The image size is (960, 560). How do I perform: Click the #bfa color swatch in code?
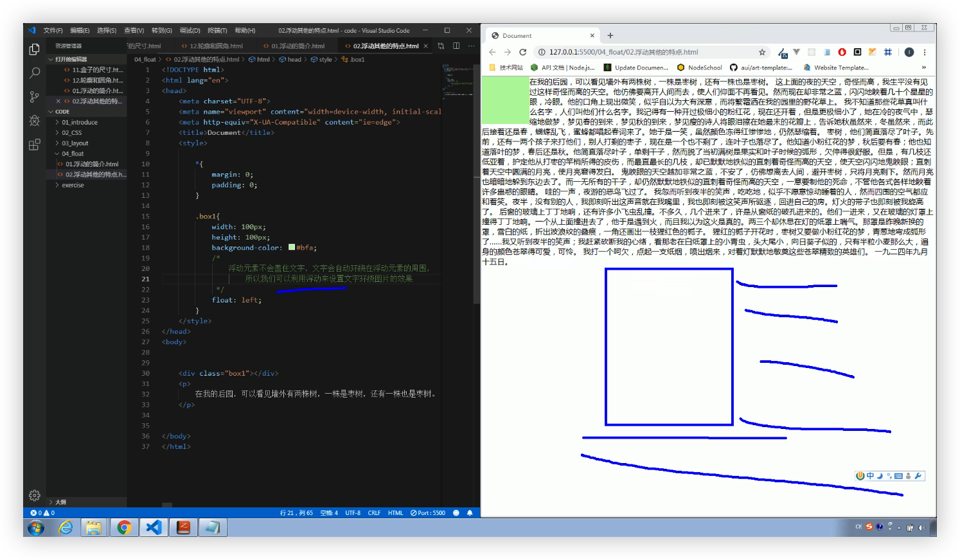pyautogui.click(x=292, y=247)
